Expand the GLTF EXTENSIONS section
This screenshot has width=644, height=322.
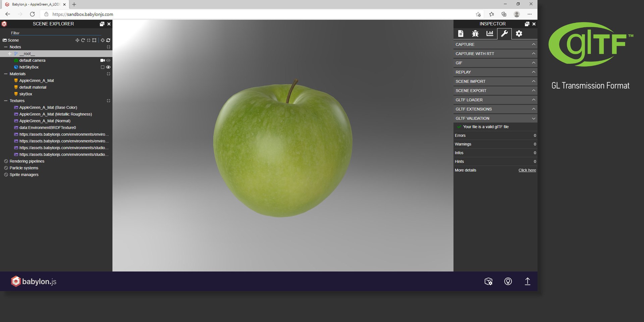click(495, 109)
